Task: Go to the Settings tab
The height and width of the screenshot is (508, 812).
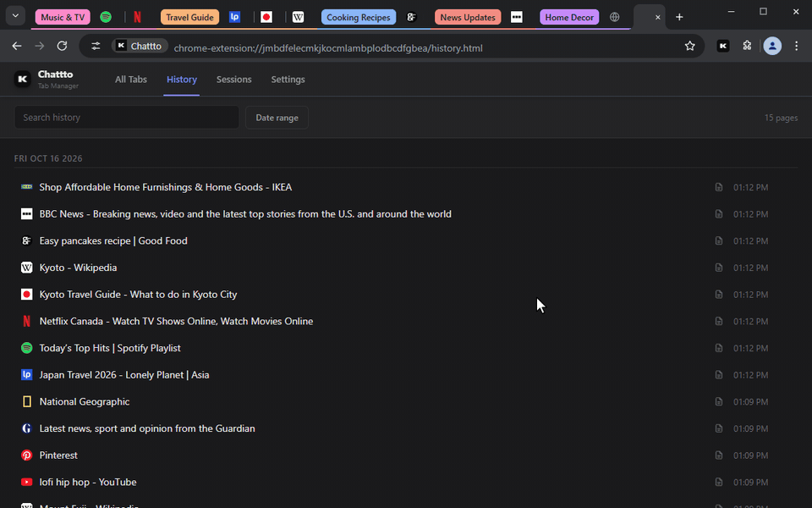Action: coord(288,80)
